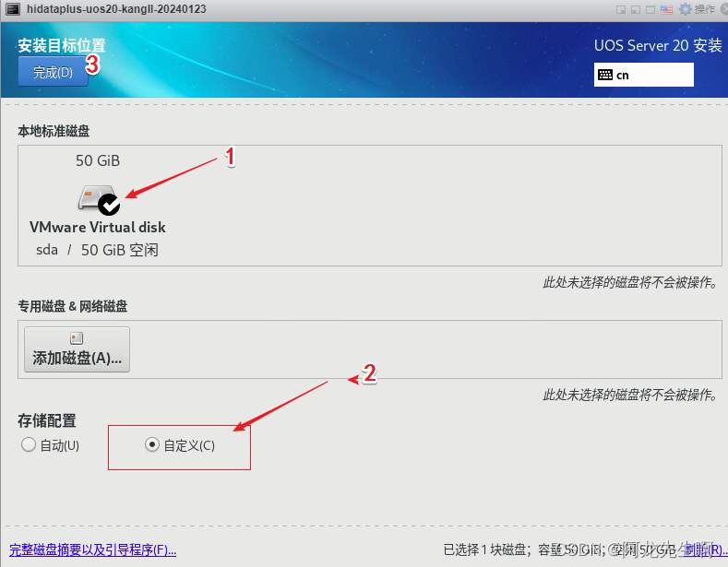Click the second window layout icon in title bar
Viewport: 728px width, 567px height.
636,10
